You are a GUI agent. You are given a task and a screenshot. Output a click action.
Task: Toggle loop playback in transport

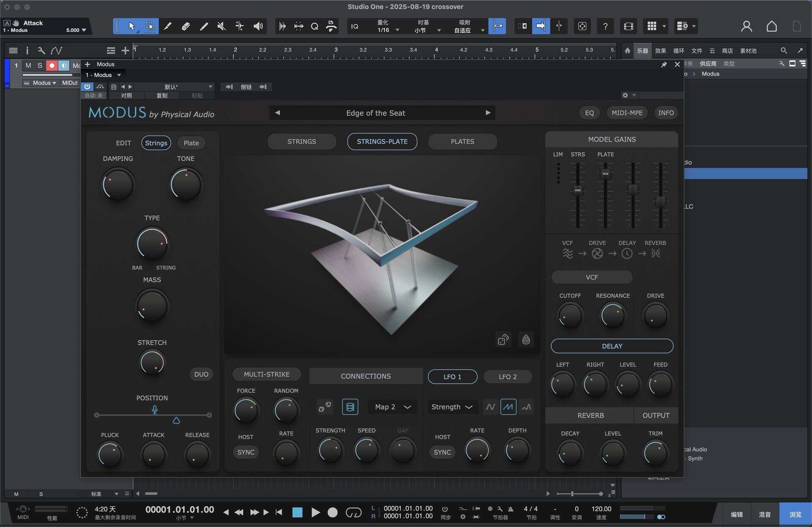pyautogui.click(x=354, y=512)
